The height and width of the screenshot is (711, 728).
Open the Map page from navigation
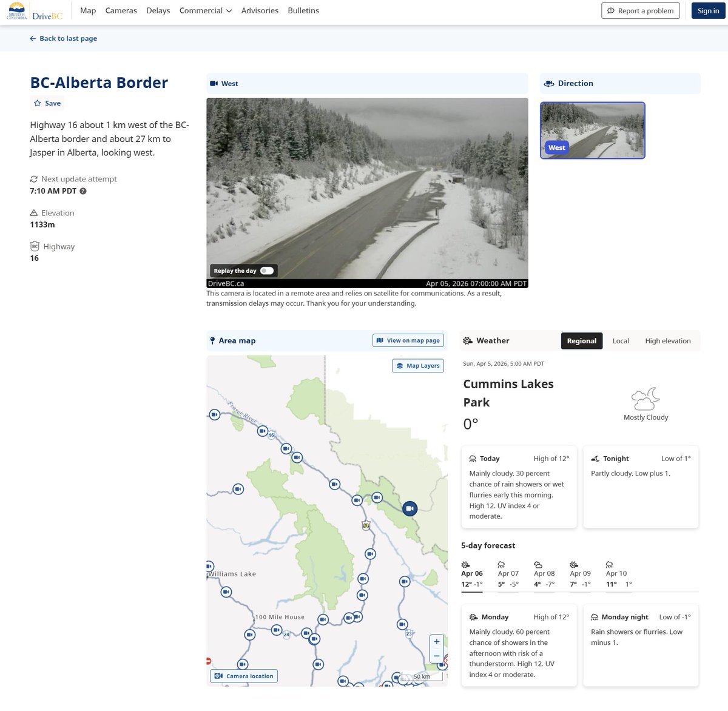(88, 10)
